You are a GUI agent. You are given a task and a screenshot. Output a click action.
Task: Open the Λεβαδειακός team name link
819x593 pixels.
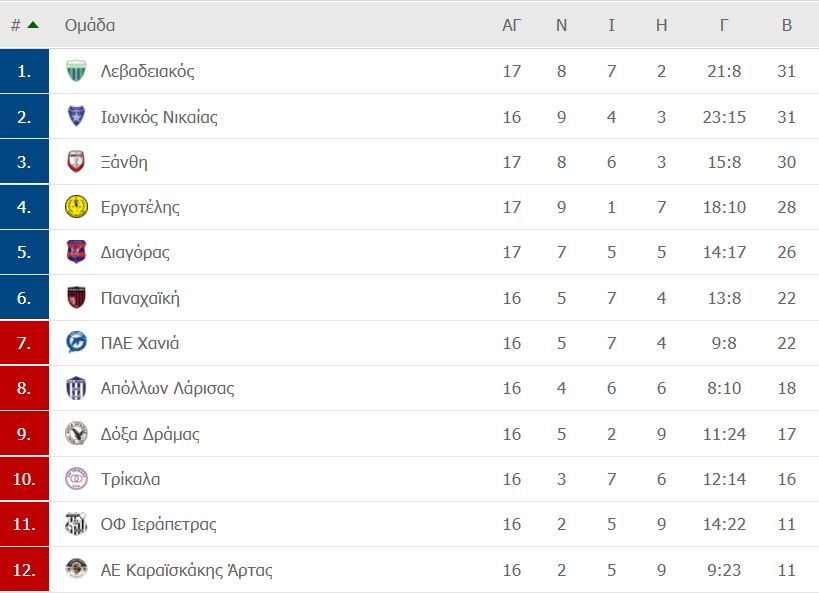[147, 71]
